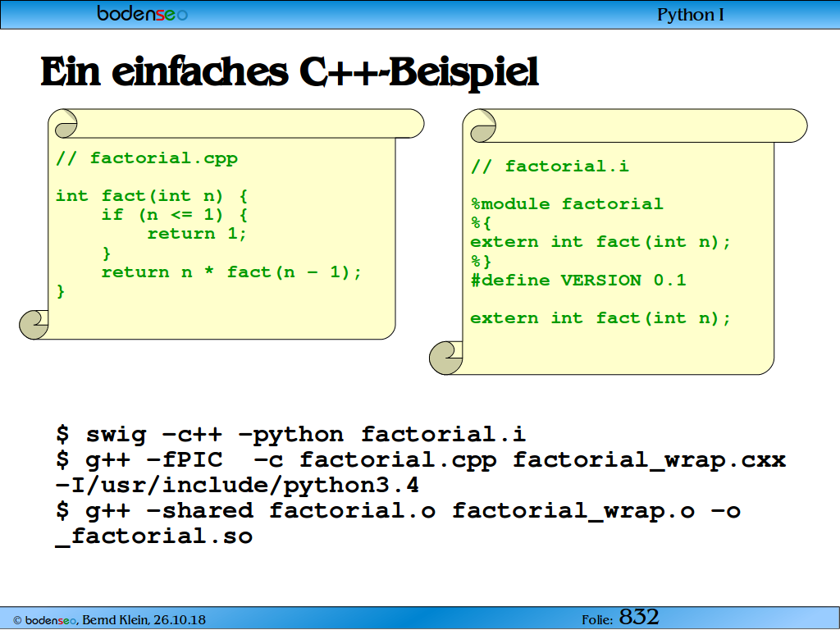
Task: Click the '%module factorial' line
Action: pyautogui.click(x=567, y=204)
